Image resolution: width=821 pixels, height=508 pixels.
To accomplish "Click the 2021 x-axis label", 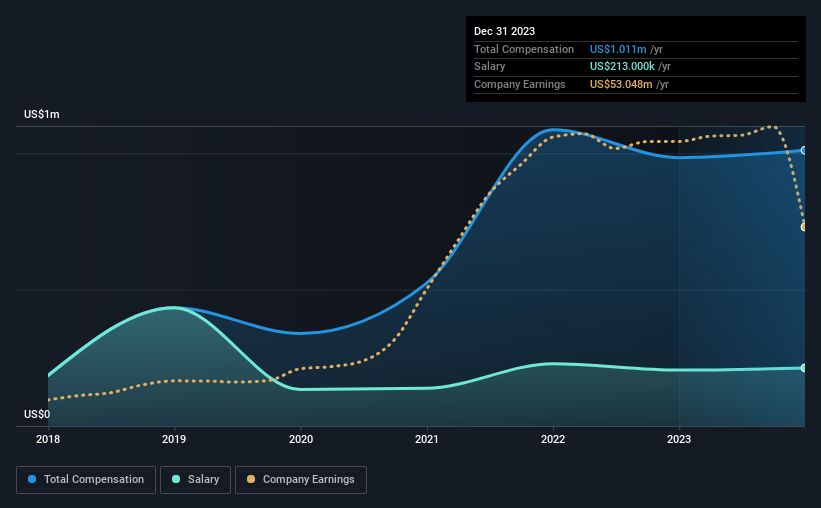I will coord(427,439).
